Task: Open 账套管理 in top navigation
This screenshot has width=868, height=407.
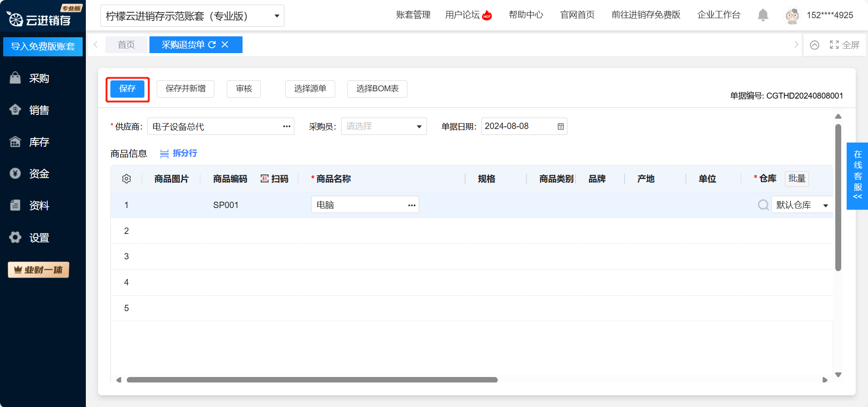Action: pyautogui.click(x=413, y=15)
